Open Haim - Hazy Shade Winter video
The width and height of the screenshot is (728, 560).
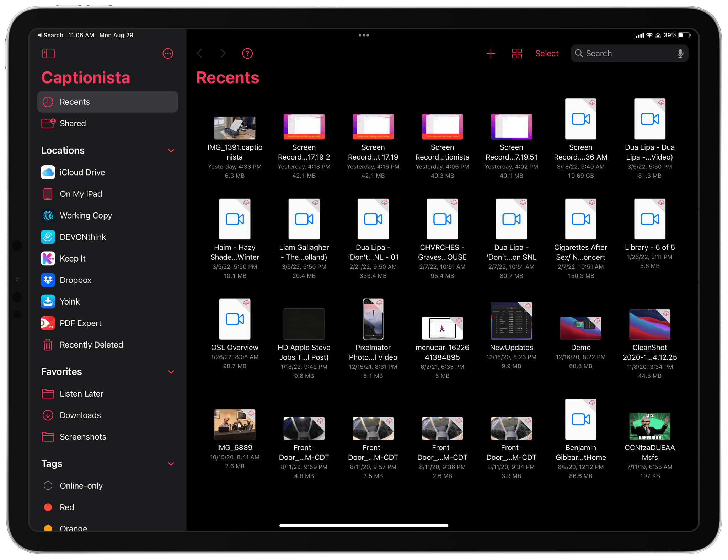[x=235, y=239]
